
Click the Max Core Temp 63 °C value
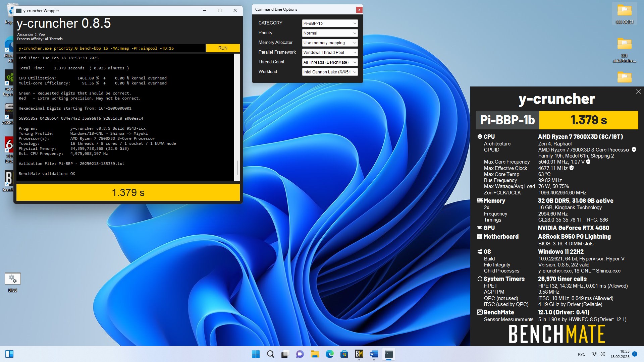coord(544,174)
